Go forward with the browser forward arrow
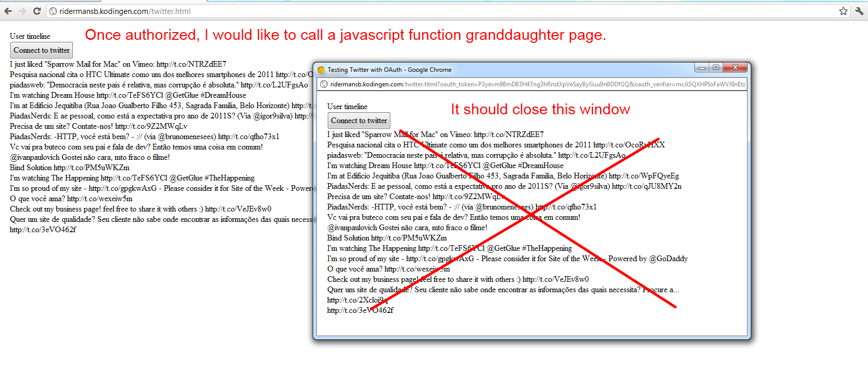The height and width of the screenshot is (392, 868). pos(22,11)
